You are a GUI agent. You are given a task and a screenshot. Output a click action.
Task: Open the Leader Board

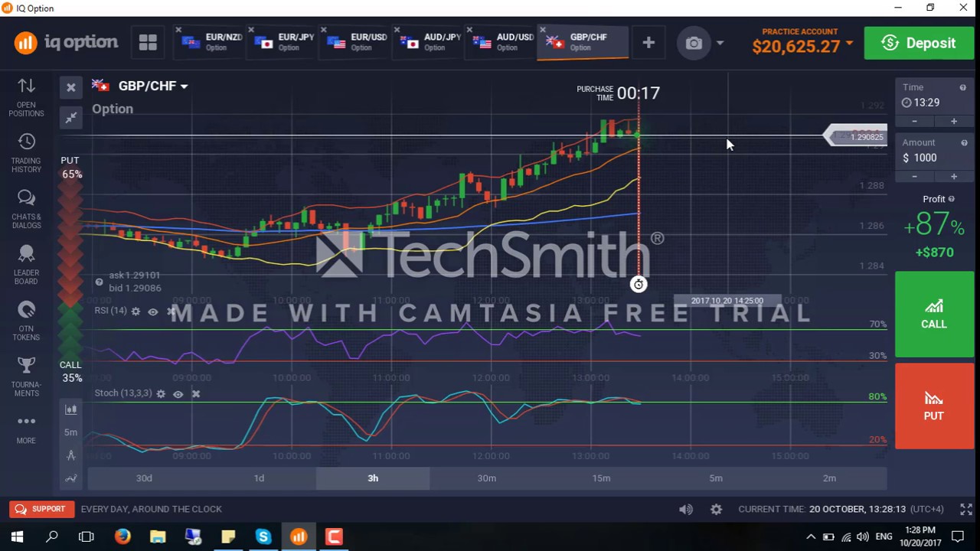point(26,265)
